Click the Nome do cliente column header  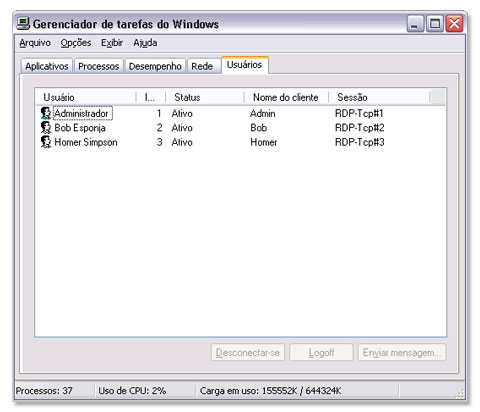point(287,97)
